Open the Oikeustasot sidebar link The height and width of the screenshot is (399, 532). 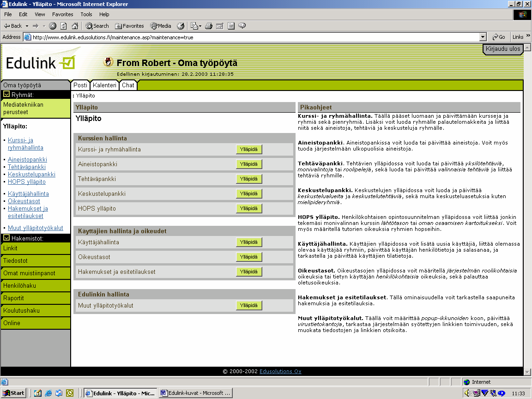coord(24,201)
